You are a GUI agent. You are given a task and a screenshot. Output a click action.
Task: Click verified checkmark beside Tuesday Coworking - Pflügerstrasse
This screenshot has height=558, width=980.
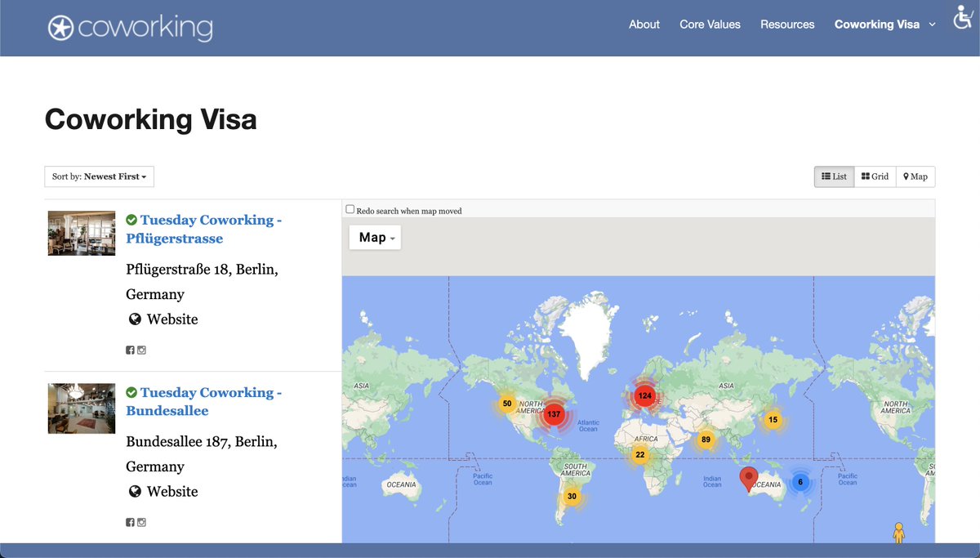(131, 220)
